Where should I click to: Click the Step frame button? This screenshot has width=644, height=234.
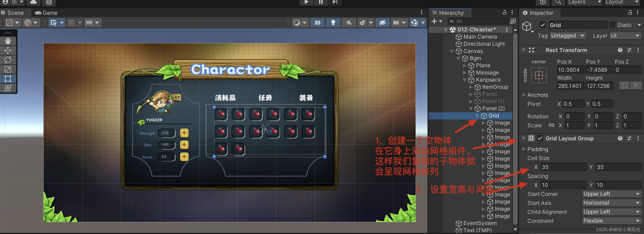335,2
